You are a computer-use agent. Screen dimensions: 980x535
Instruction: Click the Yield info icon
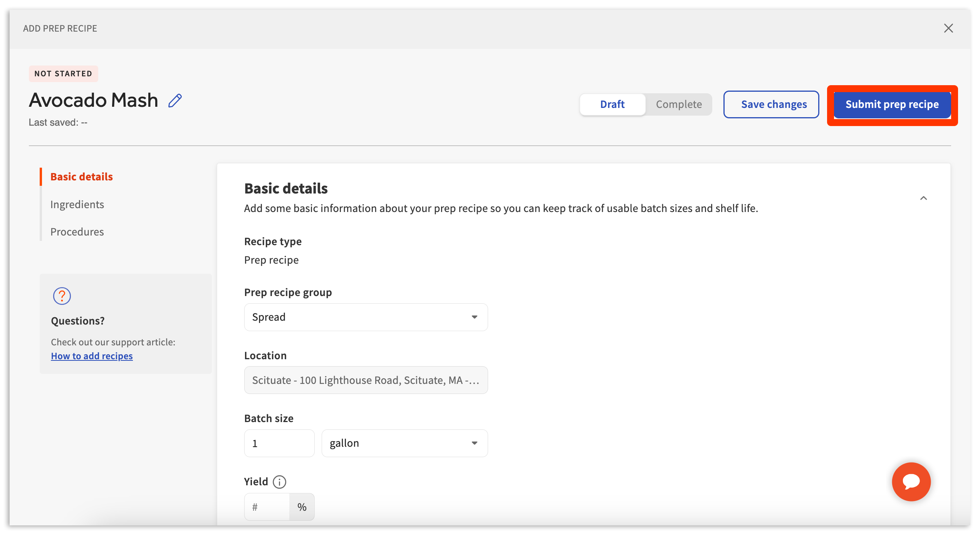(x=279, y=482)
